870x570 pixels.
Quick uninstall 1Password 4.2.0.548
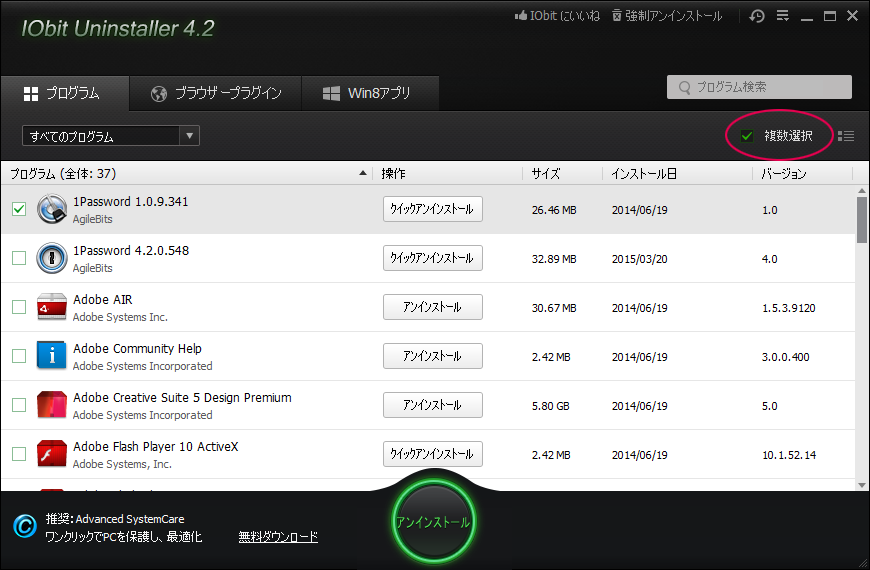(x=433, y=258)
